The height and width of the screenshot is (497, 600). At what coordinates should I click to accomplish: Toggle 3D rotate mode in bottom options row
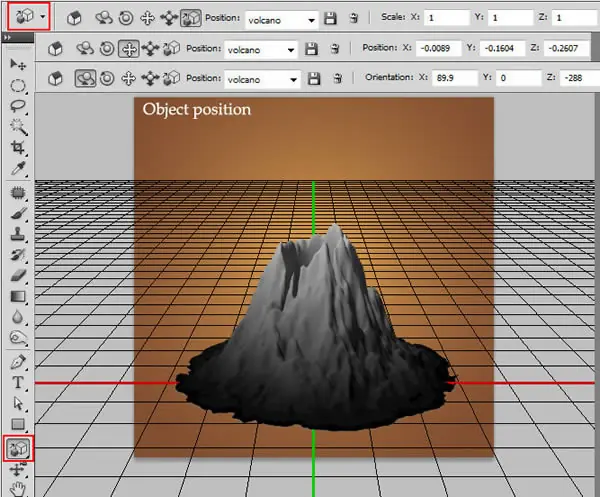click(x=85, y=78)
